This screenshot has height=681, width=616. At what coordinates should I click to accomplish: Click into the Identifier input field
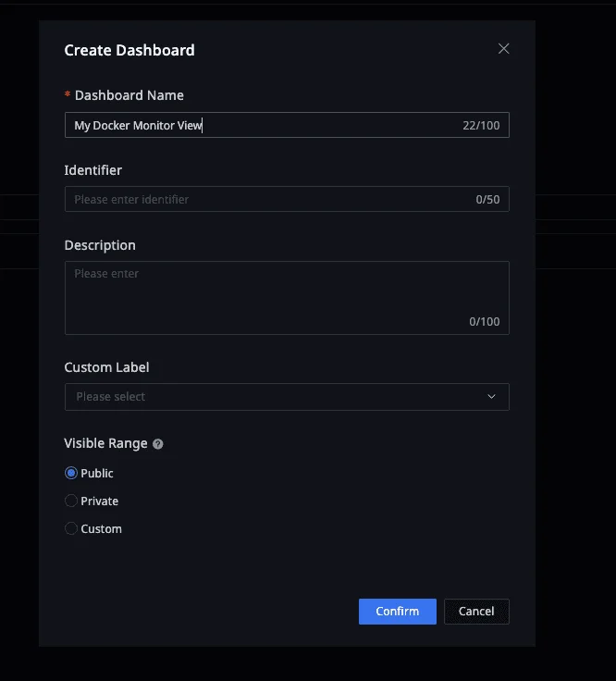[268, 199]
